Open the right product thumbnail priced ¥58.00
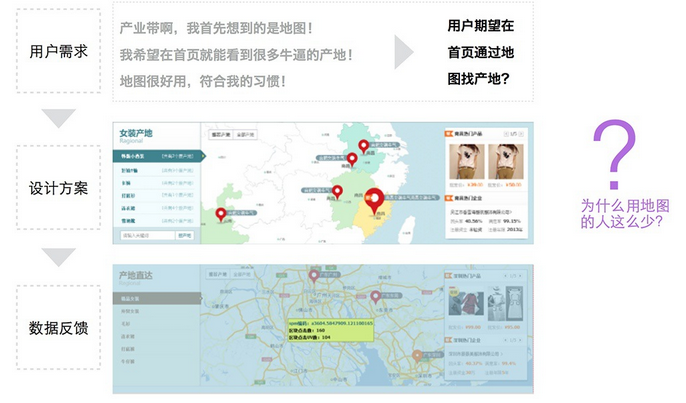Image resolution: width=686 pixels, height=403 pixels. pos(508,160)
